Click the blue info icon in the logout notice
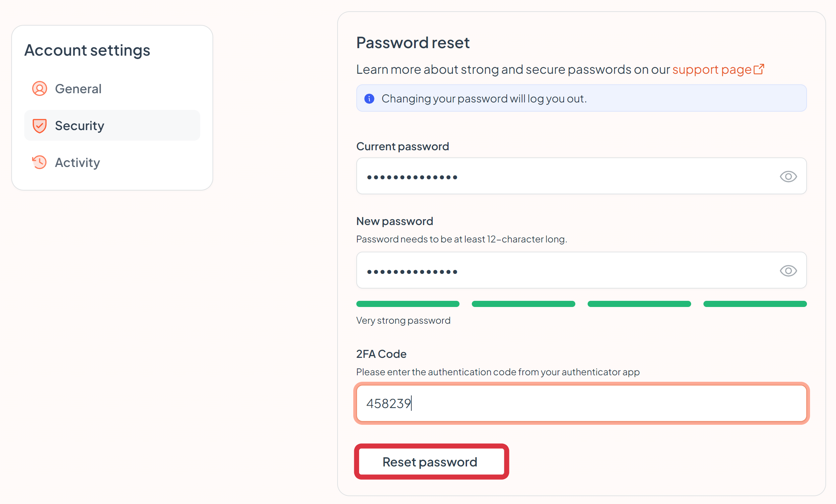Viewport: 836px width, 504px height. 369,99
